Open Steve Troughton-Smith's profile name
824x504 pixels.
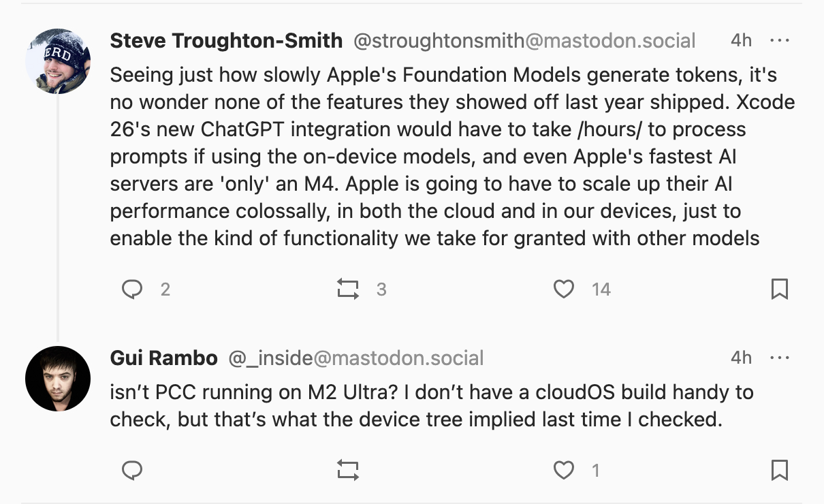click(226, 41)
